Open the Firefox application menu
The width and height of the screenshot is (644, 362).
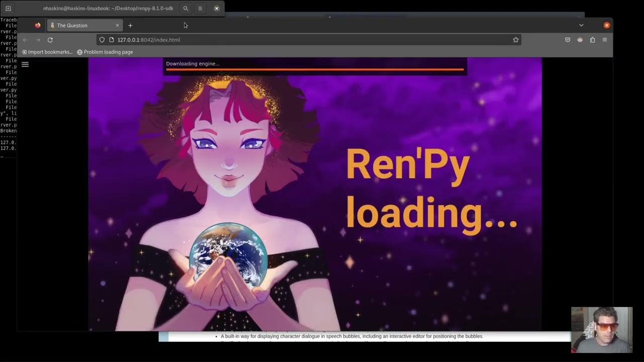(x=605, y=40)
